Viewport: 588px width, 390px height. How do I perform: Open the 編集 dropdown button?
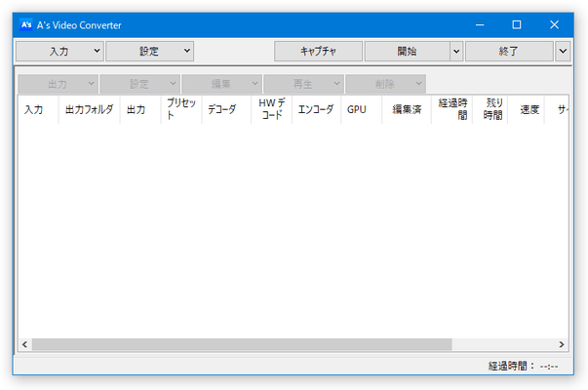click(x=221, y=84)
